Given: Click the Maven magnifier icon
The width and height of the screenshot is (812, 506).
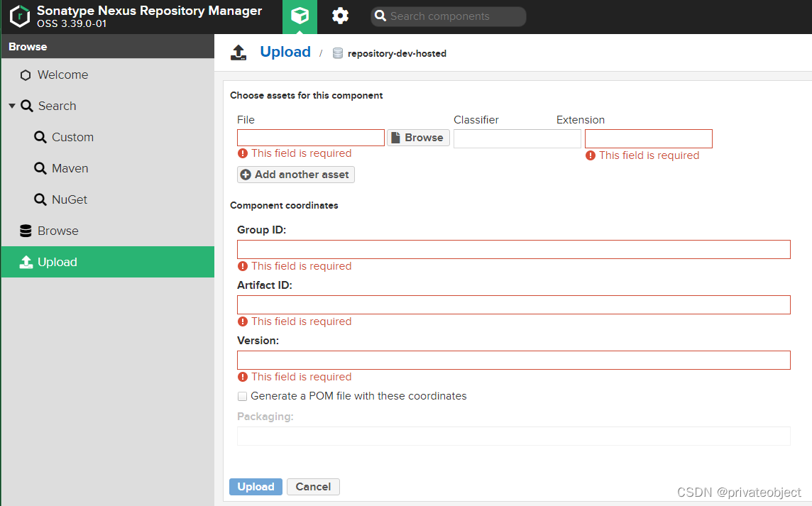Looking at the screenshot, I should pos(40,168).
